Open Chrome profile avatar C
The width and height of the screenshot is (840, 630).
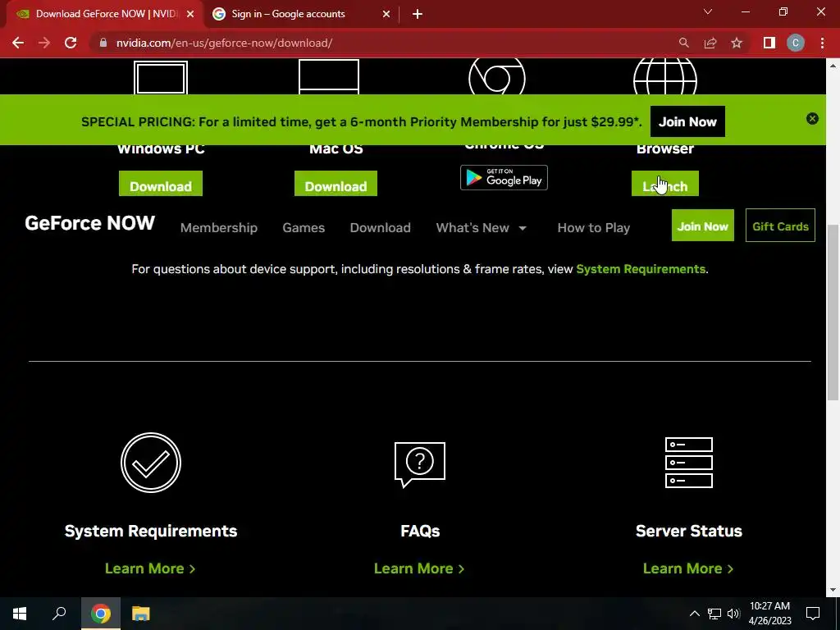pos(796,43)
